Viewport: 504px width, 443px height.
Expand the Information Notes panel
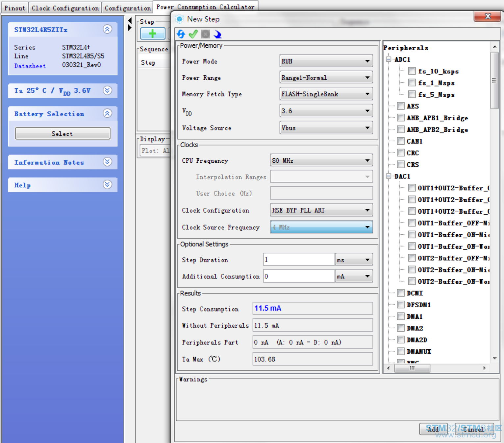[x=107, y=162]
